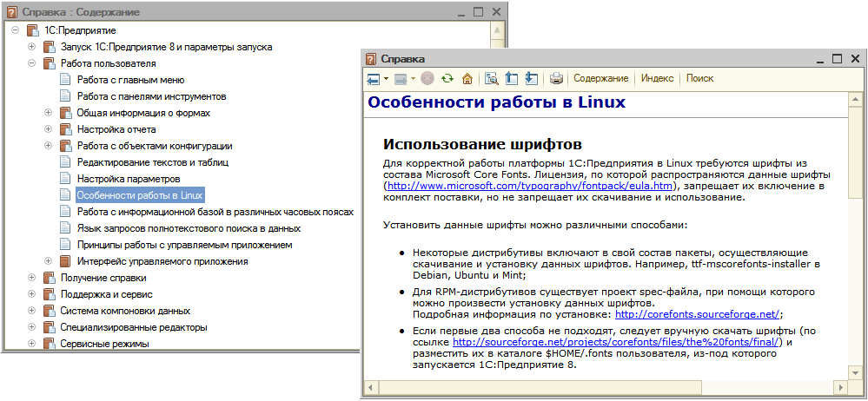Viewport: 868px width, 401px height.
Task: Expand the Получение справки tree node
Action: coord(31,278)
